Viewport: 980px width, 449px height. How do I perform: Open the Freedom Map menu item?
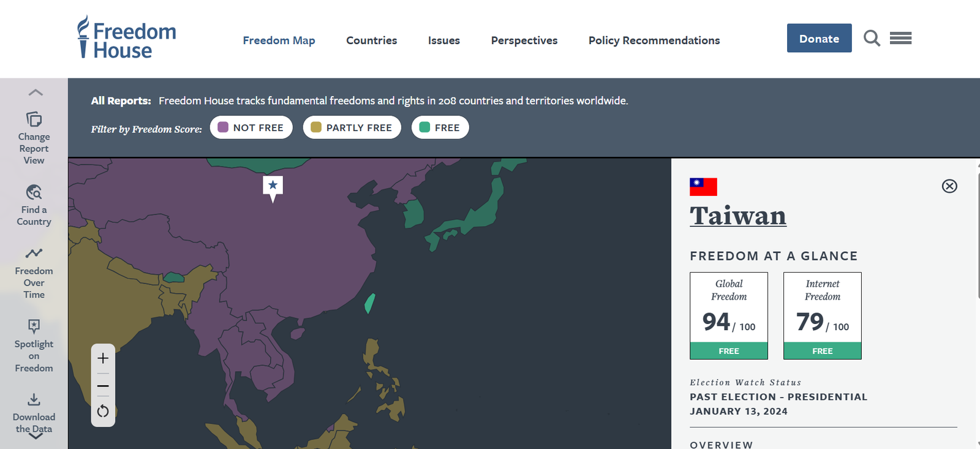click(279, 40)
